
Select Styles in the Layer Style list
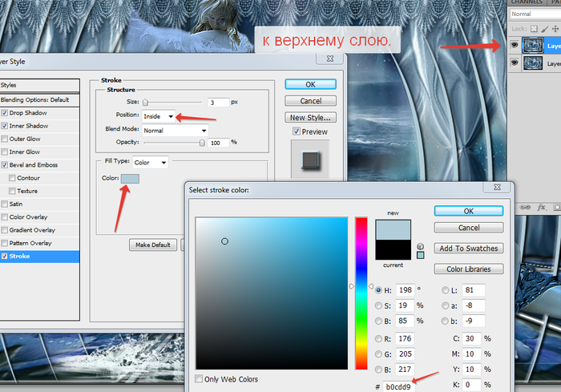point(39,85)
